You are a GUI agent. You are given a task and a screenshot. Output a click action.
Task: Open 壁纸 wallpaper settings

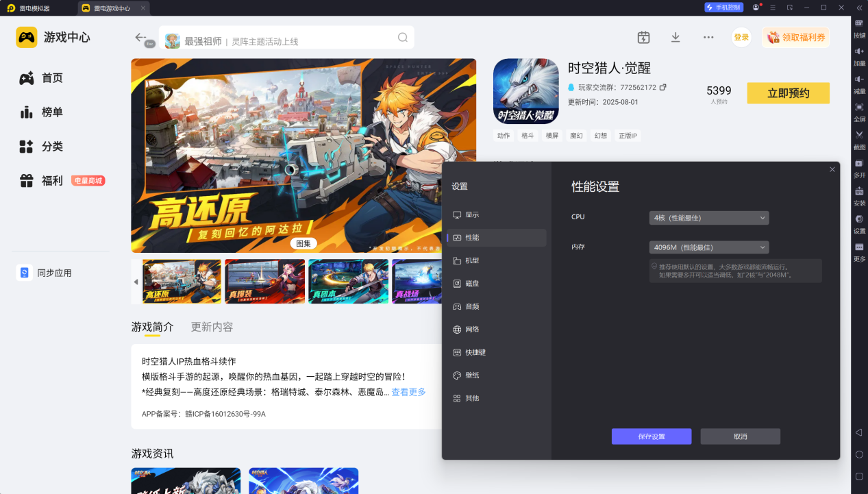pyautogui.click(x=497, y=375)
